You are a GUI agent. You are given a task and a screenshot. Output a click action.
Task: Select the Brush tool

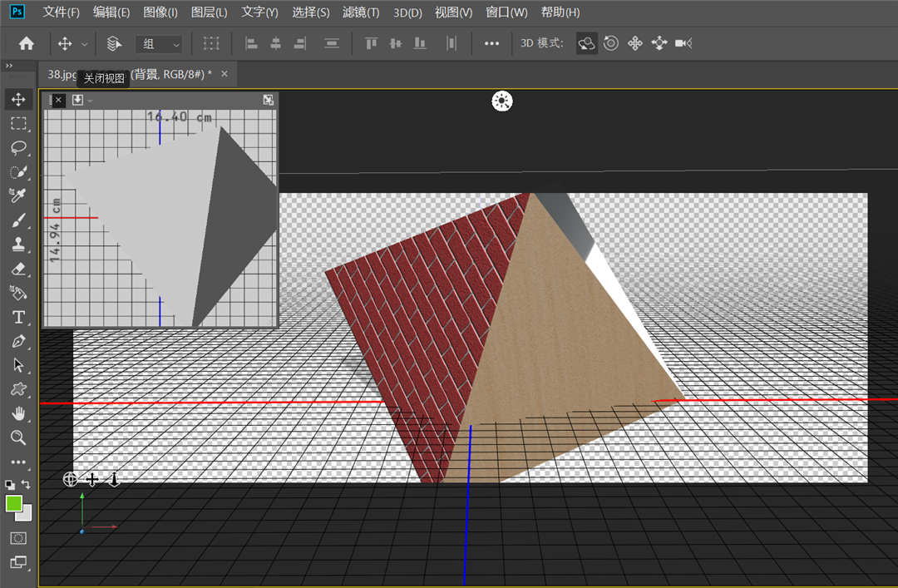tap(17, 220)
